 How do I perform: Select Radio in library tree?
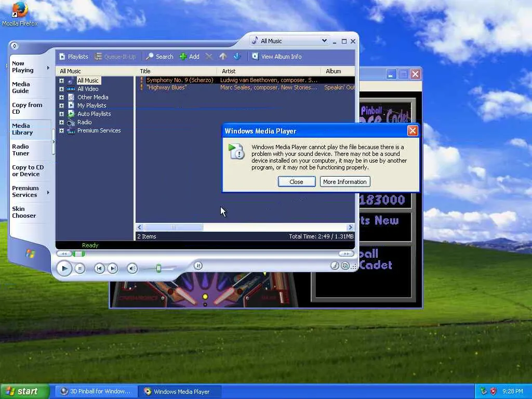pyautogui.click(x=85, y=122)
